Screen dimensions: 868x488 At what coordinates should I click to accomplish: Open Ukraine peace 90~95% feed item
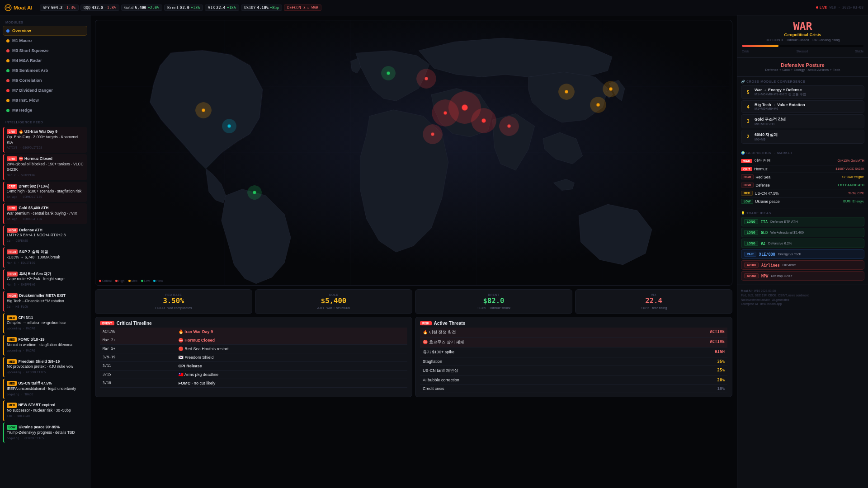point(45,432)
